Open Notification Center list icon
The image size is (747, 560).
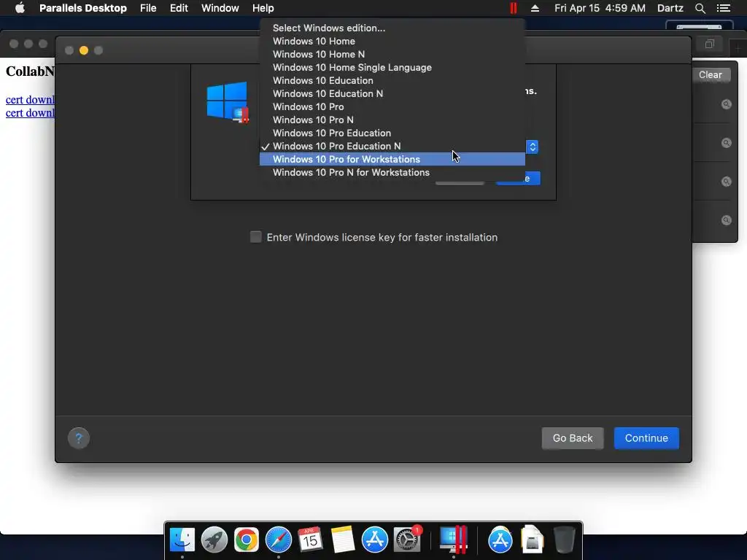[x=723, y=8]
